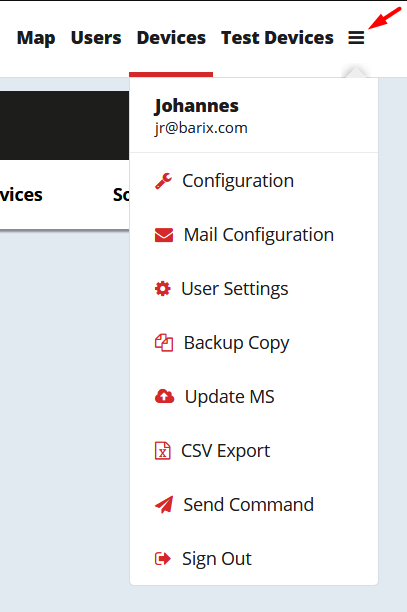Image resolution: width=407 pixels, height=612 pixels.
Task: Go to the Test Devices tab
Action: pyautogui.click(x=277, y=38)
